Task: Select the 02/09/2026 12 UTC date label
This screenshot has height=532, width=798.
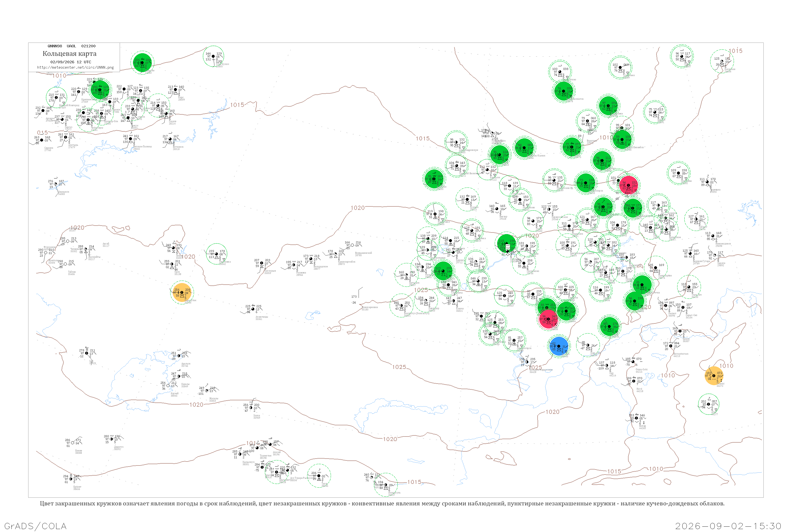Action: pos(70,62)
